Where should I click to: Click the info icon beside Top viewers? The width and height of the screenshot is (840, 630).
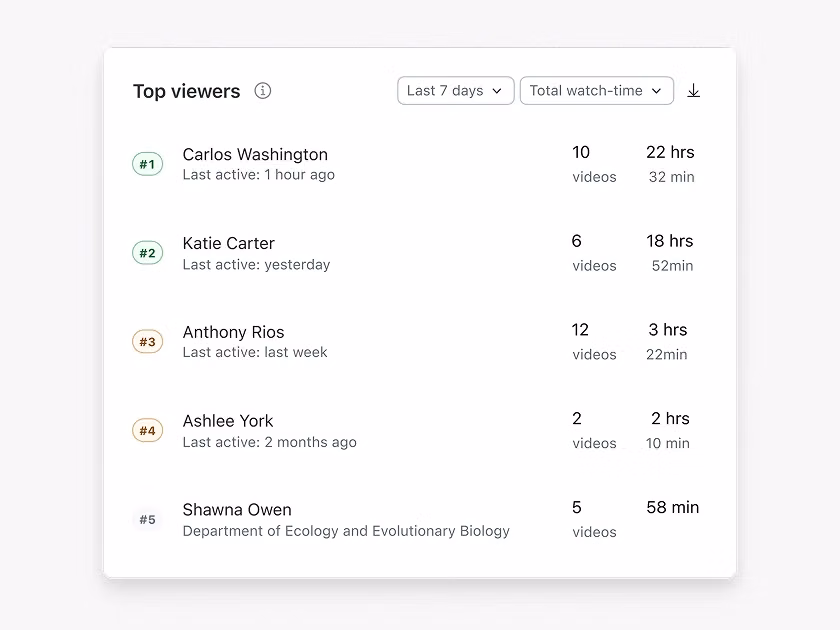[x=263, y=91]
